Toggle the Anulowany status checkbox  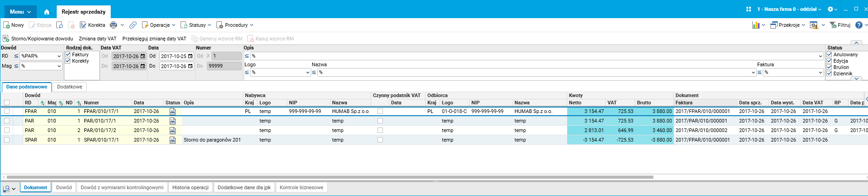[829, 54]
